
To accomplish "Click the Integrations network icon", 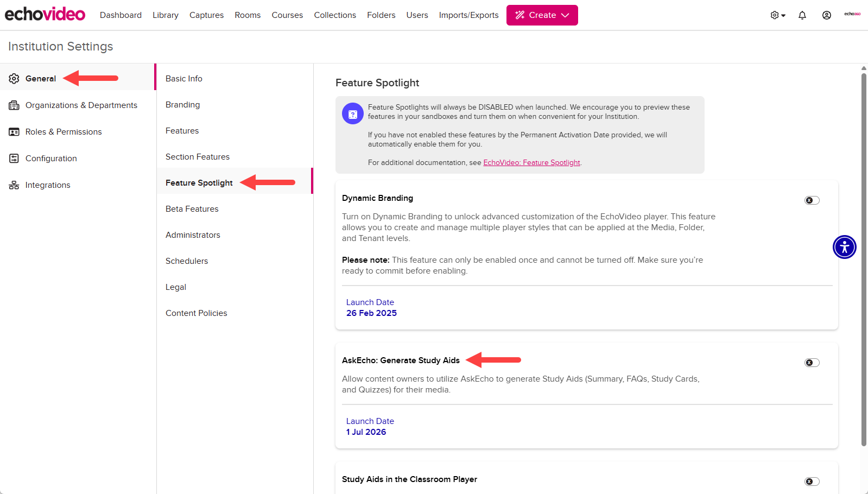I will (x=14, y=185).
